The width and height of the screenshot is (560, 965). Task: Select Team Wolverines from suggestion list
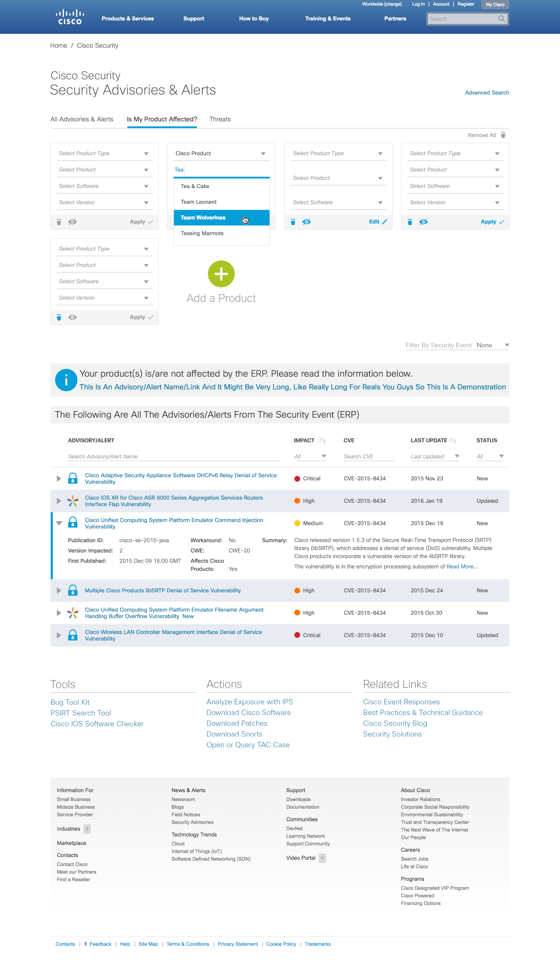click(x=221, y=218)
